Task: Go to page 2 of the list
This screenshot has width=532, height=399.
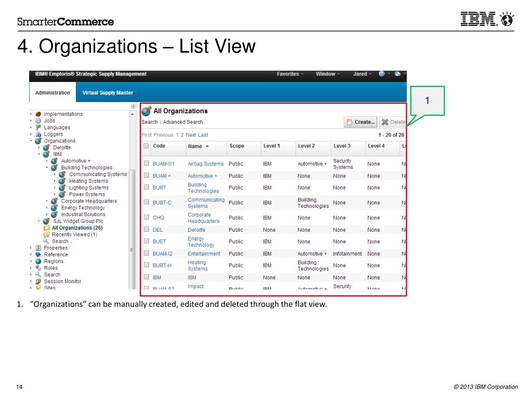Action: (182, 135)
